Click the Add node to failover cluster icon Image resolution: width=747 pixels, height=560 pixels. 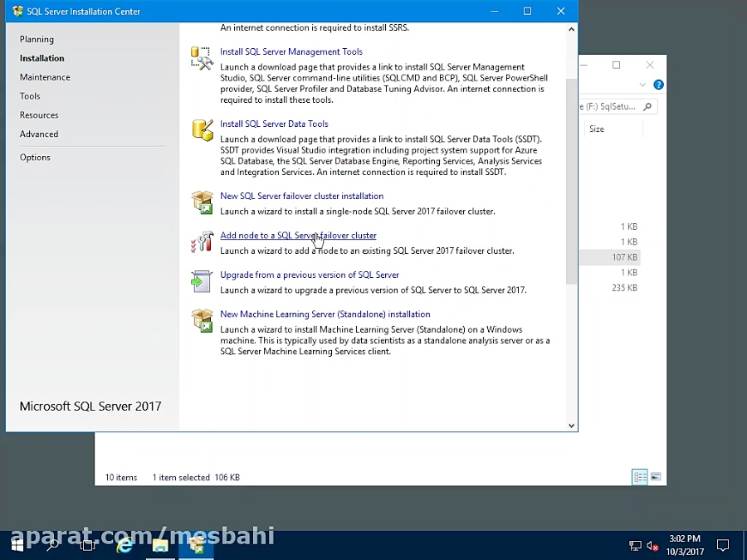[201, 241]
